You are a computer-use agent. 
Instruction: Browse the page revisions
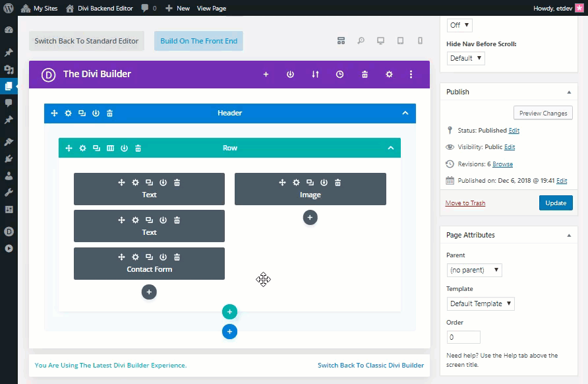[x=502, y=164]
